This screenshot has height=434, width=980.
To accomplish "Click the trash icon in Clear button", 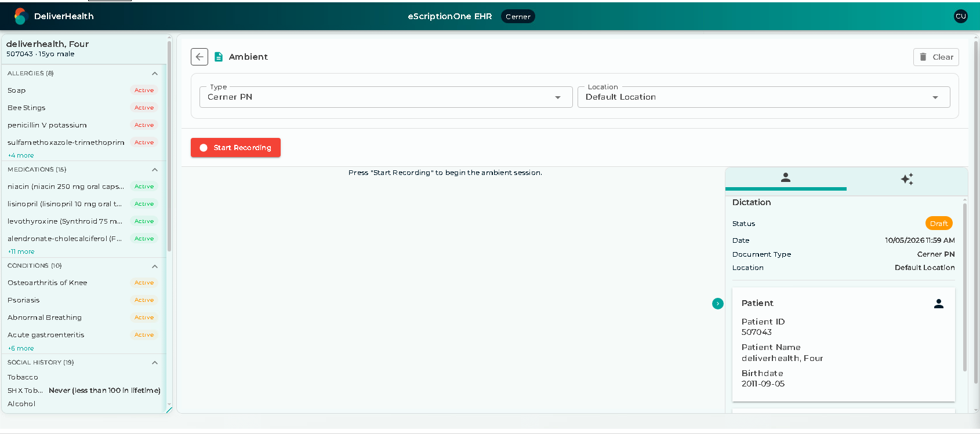I will tap(923, 57).
